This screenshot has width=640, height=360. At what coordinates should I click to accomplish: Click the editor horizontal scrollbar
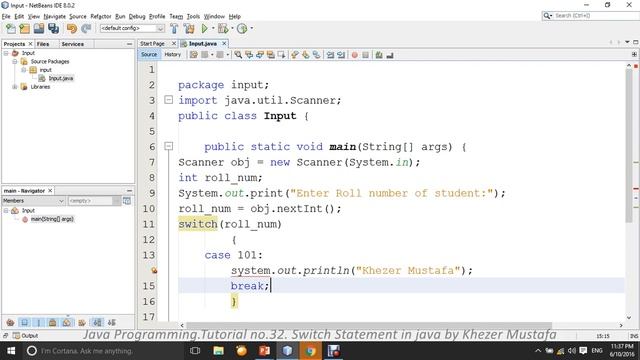click(x=369, y=325)
